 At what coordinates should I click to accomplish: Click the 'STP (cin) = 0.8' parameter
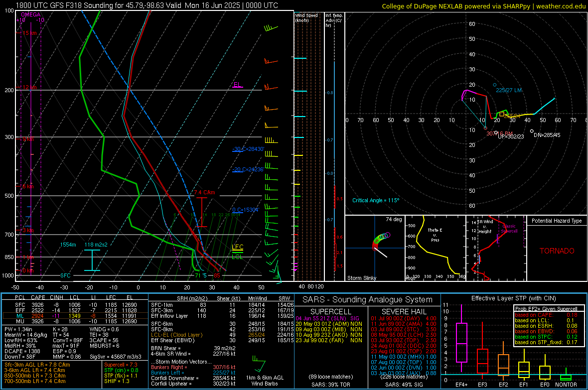[121, 370]
